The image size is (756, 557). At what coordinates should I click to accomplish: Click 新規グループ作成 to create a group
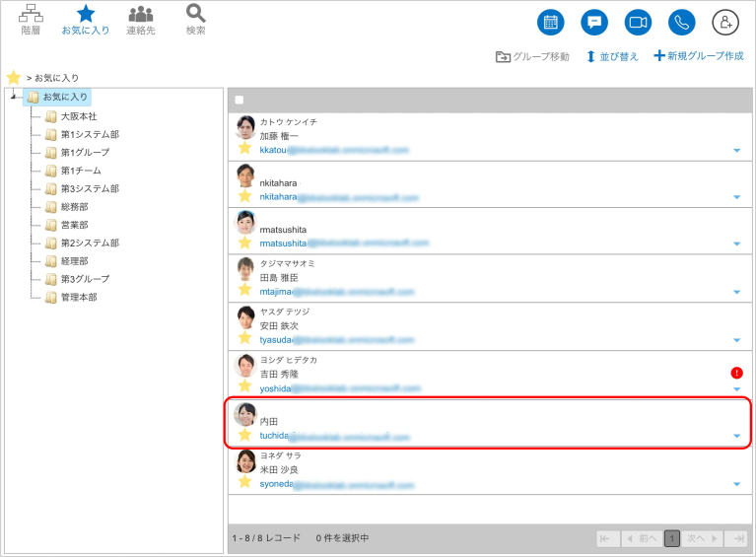click(x=699, y=56)
